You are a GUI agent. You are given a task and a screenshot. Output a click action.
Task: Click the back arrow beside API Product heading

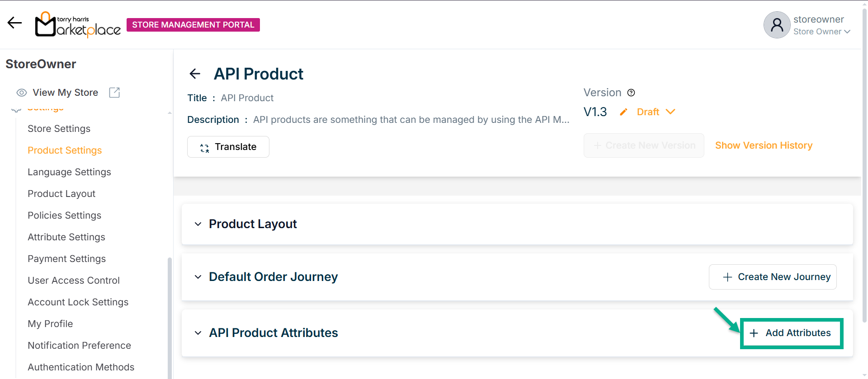coord(195,74)
